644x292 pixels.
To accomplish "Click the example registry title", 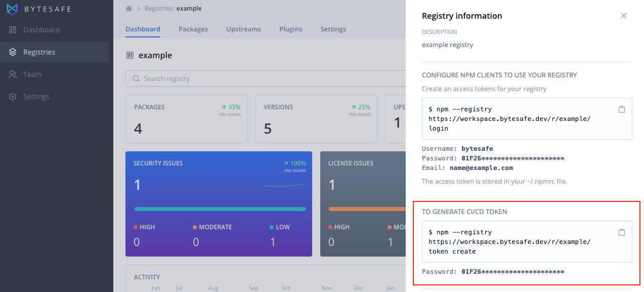I will pos(155,55).
